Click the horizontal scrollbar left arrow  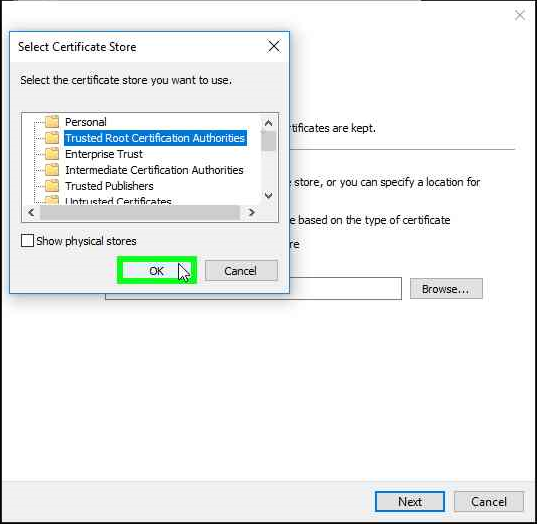pyautogui.click(x=31, y=212)
